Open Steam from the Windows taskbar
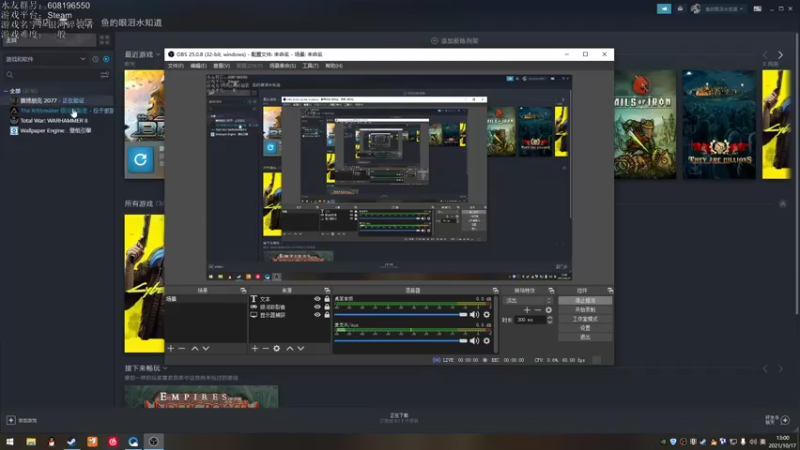The image size is (800, 450). click(x=71, y=441)
